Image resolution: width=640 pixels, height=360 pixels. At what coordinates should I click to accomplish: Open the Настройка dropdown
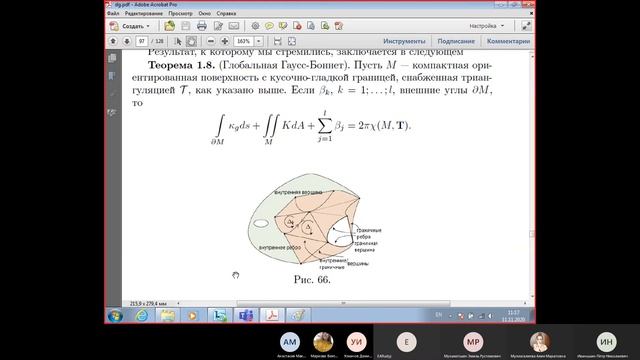487,26
